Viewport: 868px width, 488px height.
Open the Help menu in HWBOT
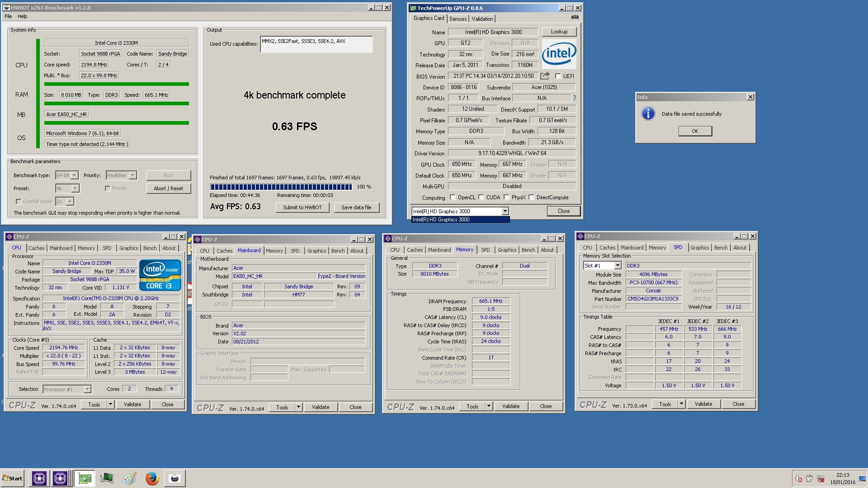(x=22, y=16)
